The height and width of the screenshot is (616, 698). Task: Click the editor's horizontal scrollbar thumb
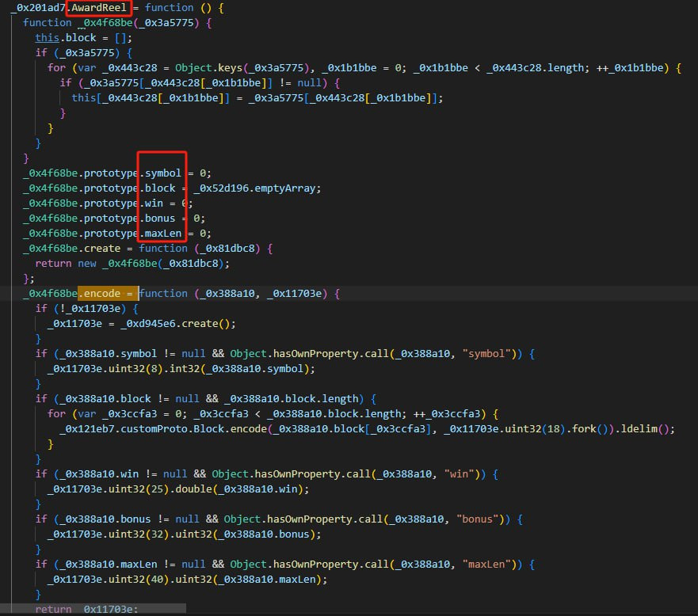point(93,607)
